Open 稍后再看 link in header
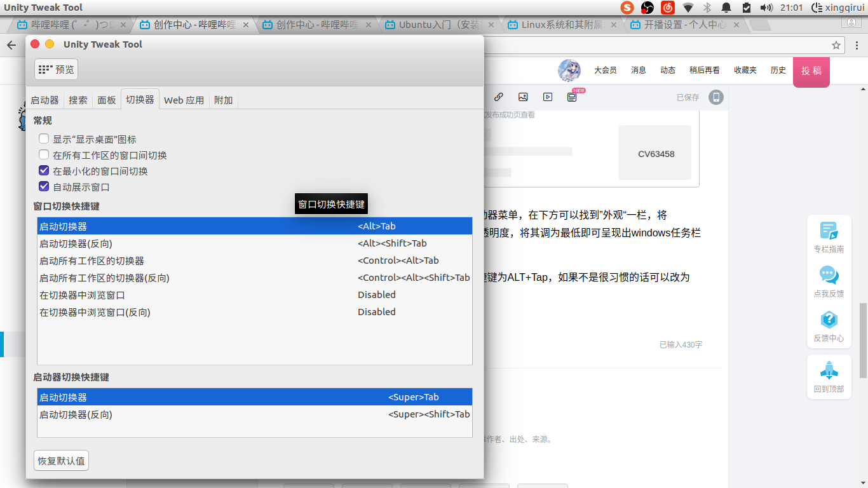This screenshot has width=868, height=488. (705, 70)
